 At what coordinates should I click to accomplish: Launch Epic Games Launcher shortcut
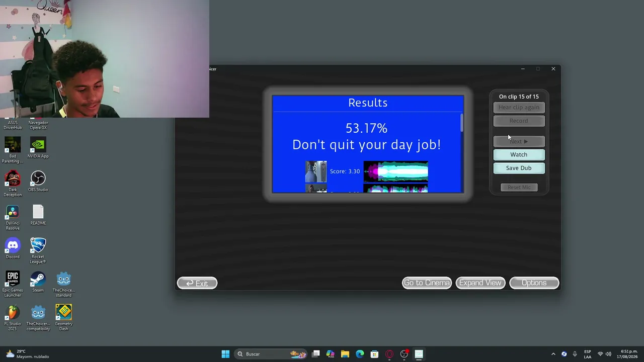pyautogui.click(x=13, y=284)
